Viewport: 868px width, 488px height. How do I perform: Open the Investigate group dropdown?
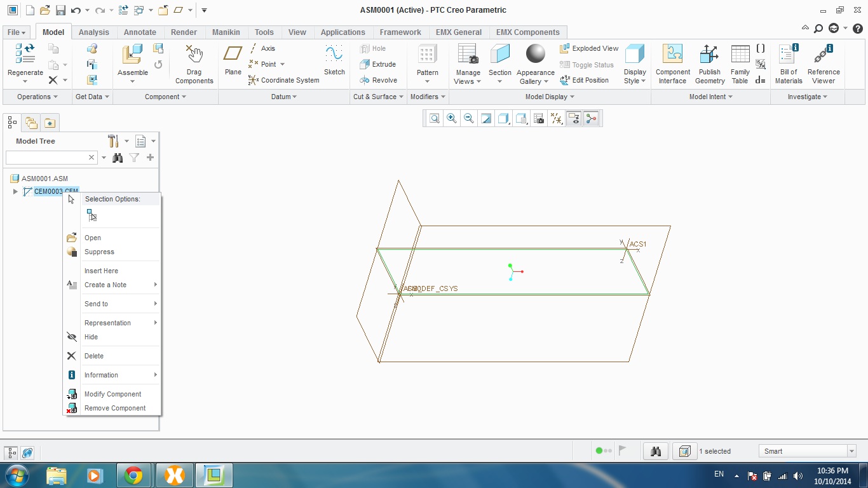point(808,97)
